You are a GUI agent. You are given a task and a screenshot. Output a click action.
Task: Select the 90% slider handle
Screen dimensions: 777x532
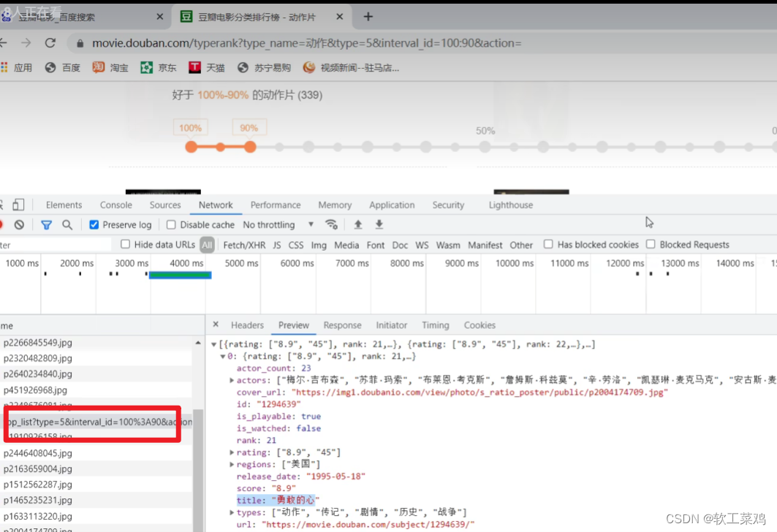click(x=250, y=147)
